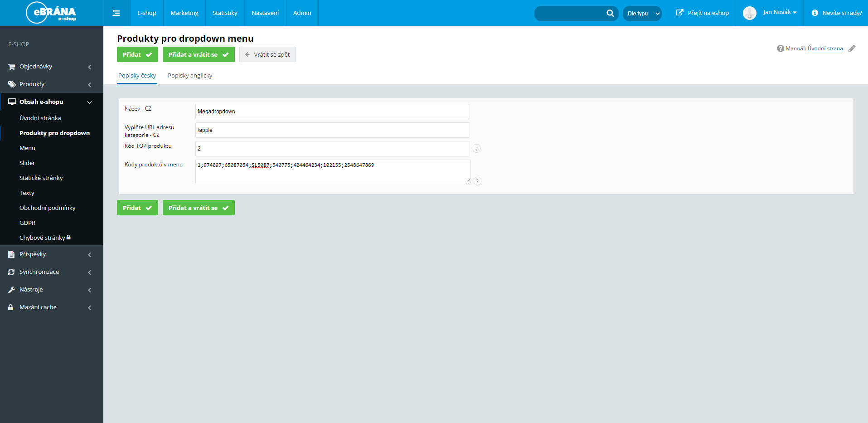Click the Produkty tags icon in sidebar
The width and height of the screenshot is (868, 423).
(x=12, y=84)
